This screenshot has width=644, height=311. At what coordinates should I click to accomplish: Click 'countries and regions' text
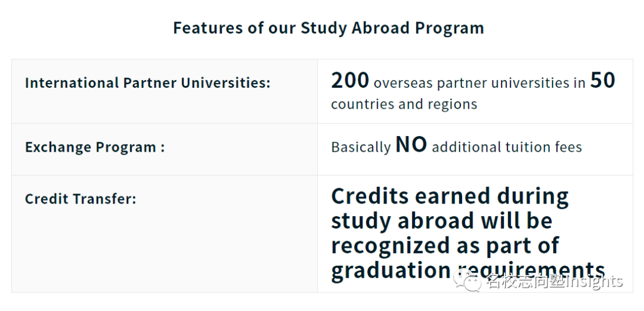tap(404, 104)
